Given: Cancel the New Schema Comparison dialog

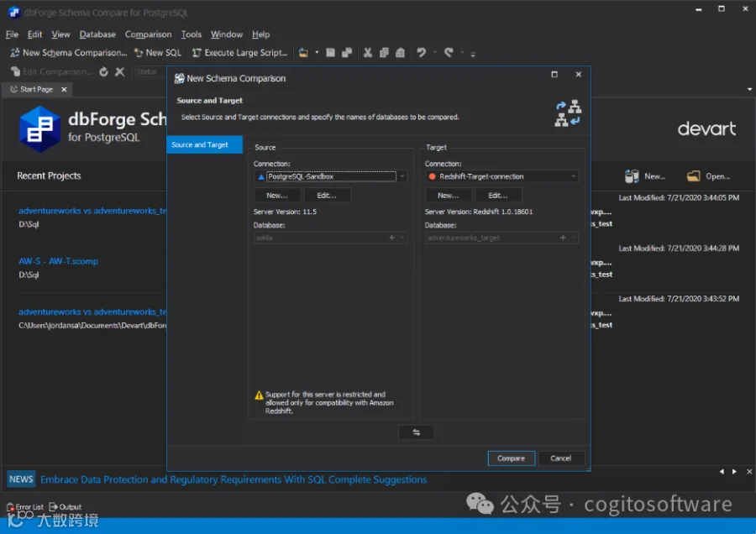Looking at the screenshot, I should pos(561,458).
